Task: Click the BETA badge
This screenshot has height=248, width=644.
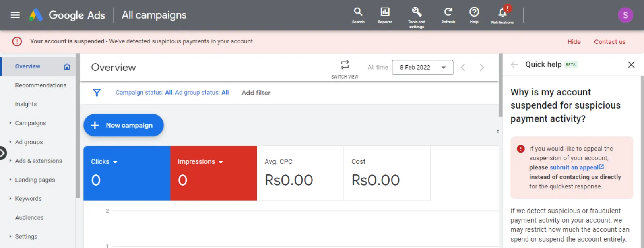Action: click(571, 65)
